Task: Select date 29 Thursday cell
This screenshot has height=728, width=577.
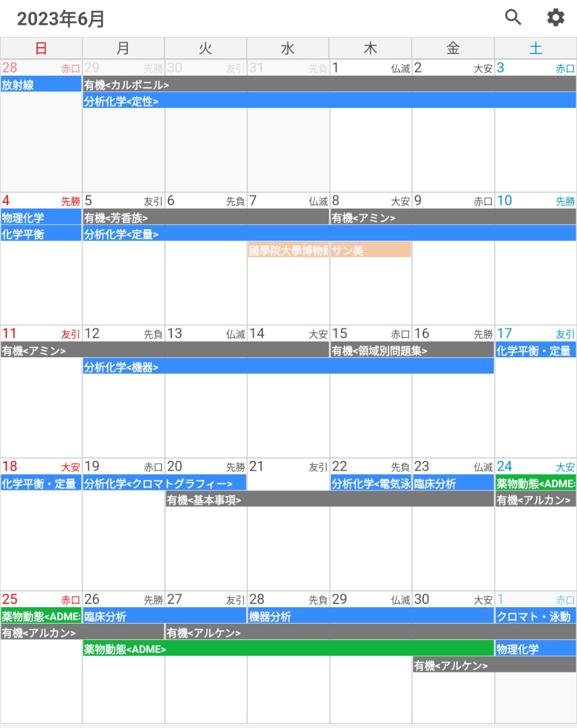Action: (371, 657)
